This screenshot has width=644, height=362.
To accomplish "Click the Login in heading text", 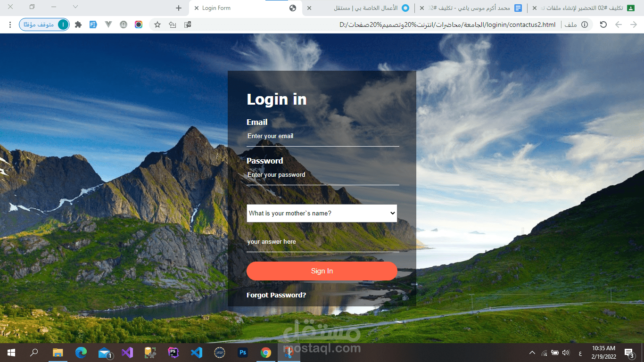I will (x=277, y=99).
